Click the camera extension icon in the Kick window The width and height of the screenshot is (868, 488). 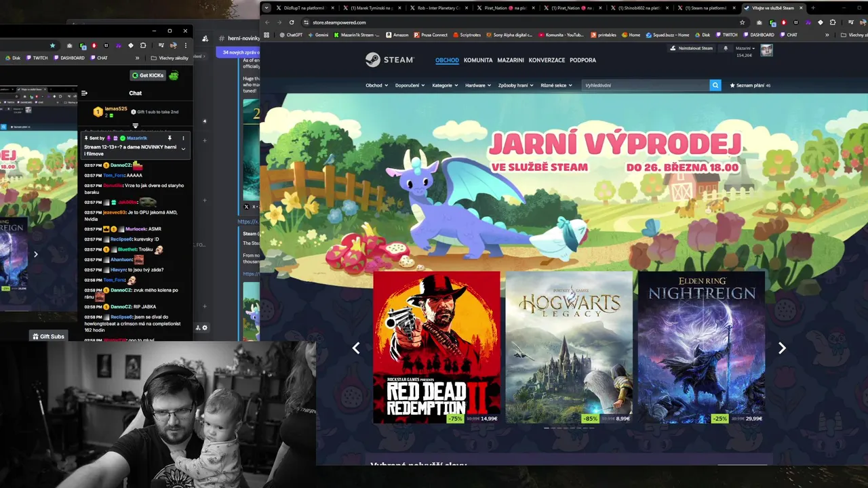click(x=69, y=45)
